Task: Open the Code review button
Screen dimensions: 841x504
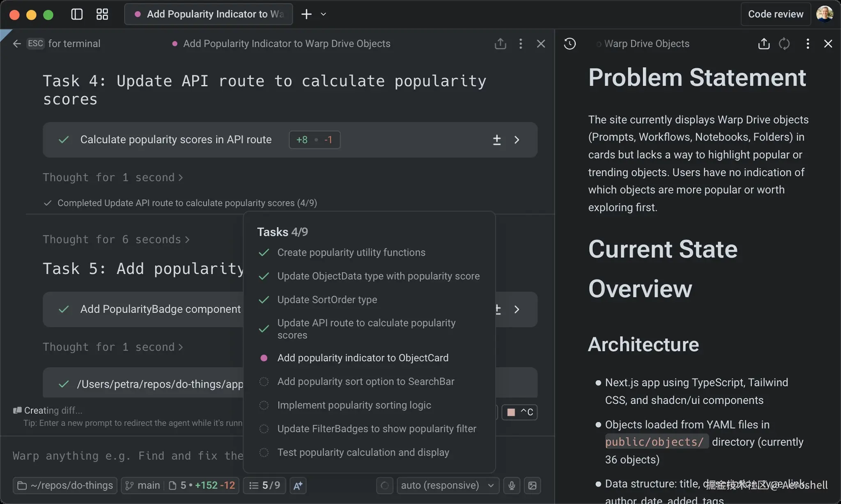Action: (x=775, y=14)
